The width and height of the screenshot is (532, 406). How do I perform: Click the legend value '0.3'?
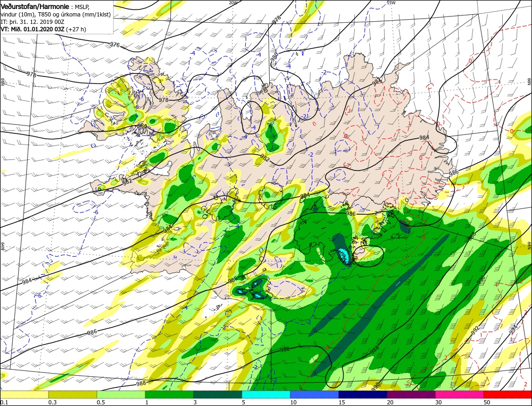point(52,402)
